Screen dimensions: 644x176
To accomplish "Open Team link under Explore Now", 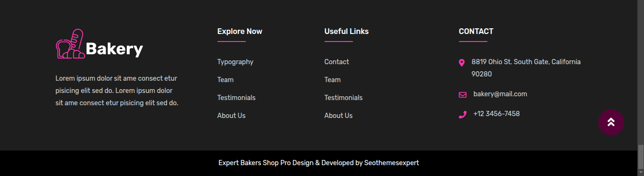I will (225, 80).
